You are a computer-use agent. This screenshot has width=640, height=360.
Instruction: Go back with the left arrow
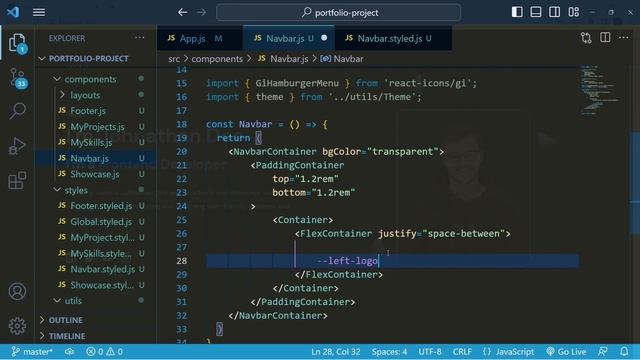pos(182,12)
